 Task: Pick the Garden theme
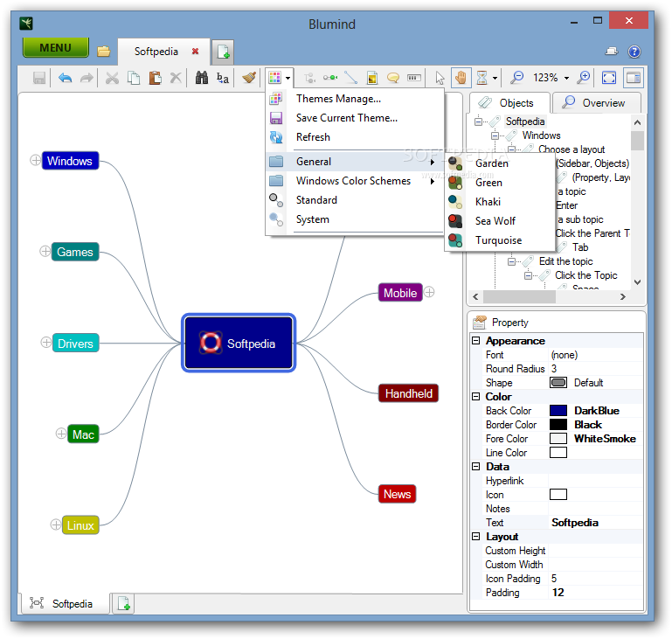(x=500, y=163)
